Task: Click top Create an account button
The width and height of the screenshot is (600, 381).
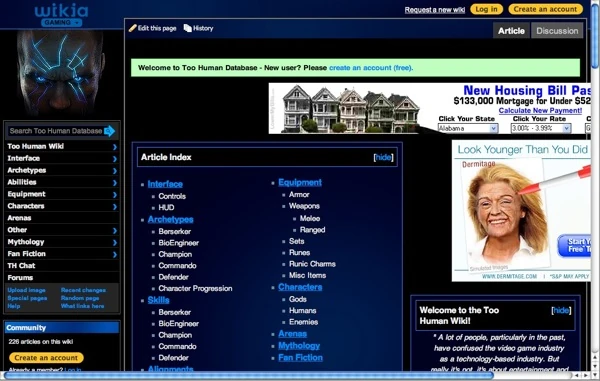Action: 545,9
